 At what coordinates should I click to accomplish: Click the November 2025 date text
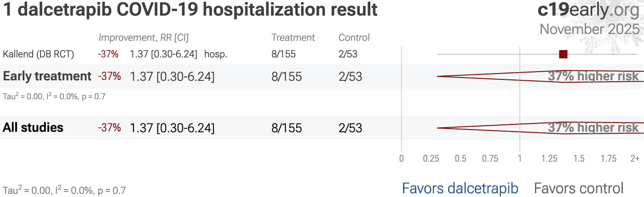tap(589, 29)
